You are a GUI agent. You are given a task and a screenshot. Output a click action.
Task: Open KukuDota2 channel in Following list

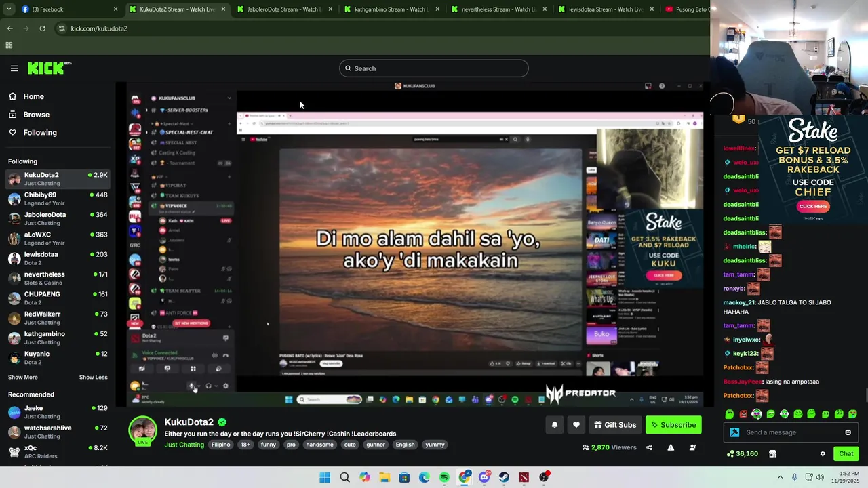pos(58,179)
